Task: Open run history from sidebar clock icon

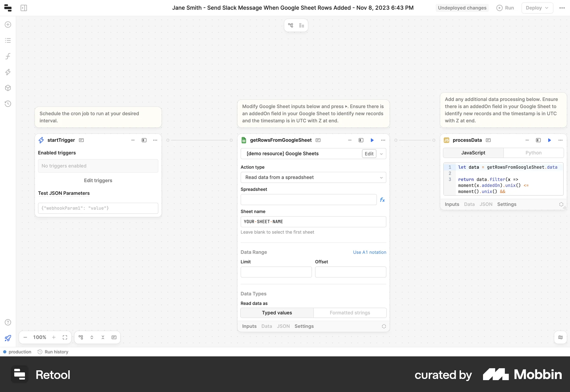Action: point(8,104)
